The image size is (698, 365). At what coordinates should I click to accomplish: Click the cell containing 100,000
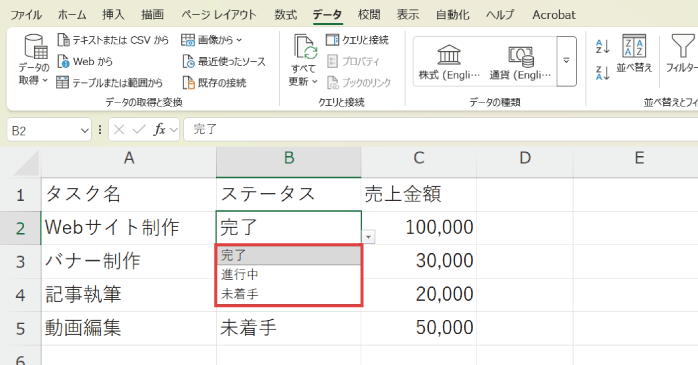pos(418,228)
